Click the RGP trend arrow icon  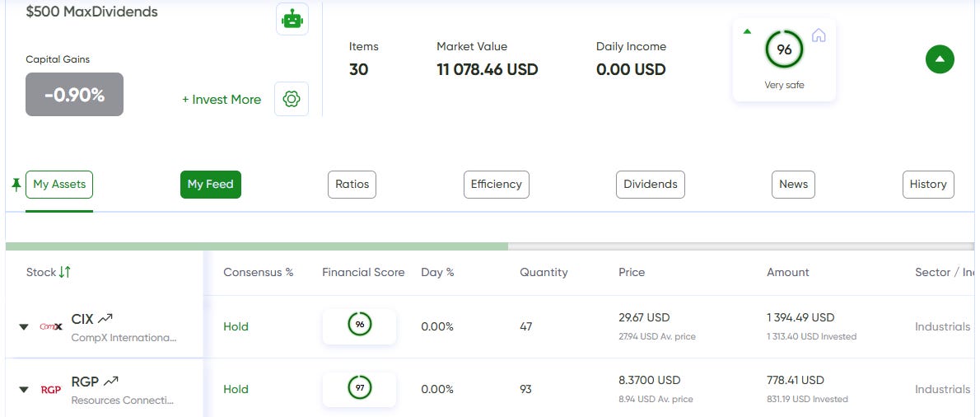pyautogui.click(x=111, y=381)
